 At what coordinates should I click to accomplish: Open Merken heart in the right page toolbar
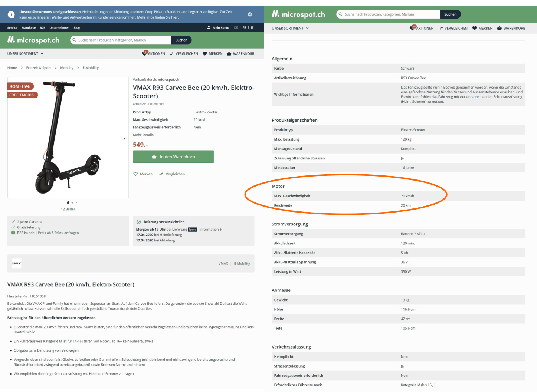click(482, 28)
